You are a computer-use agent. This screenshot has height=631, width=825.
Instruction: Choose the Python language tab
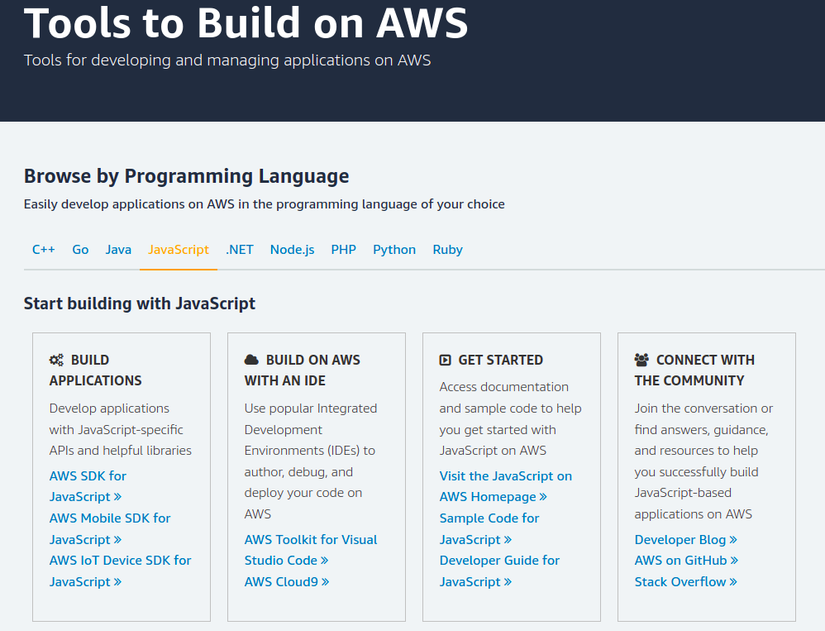coord(394,250)
